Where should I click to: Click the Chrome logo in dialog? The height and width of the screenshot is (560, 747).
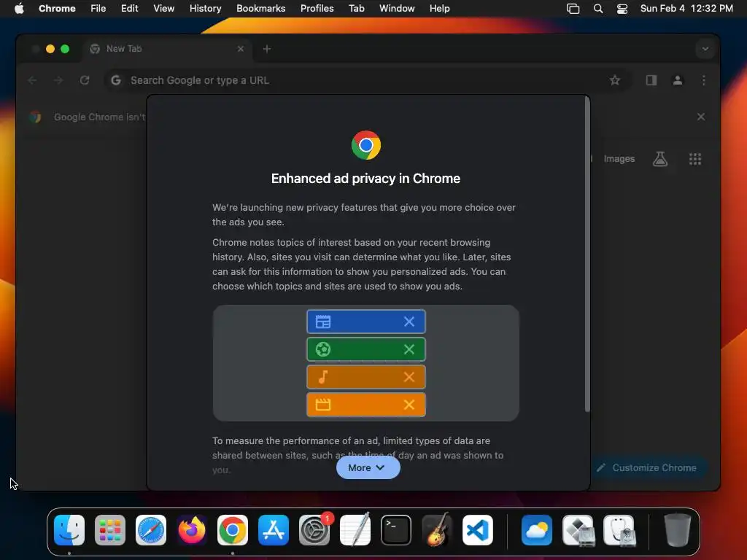click(x=366, y=145)
